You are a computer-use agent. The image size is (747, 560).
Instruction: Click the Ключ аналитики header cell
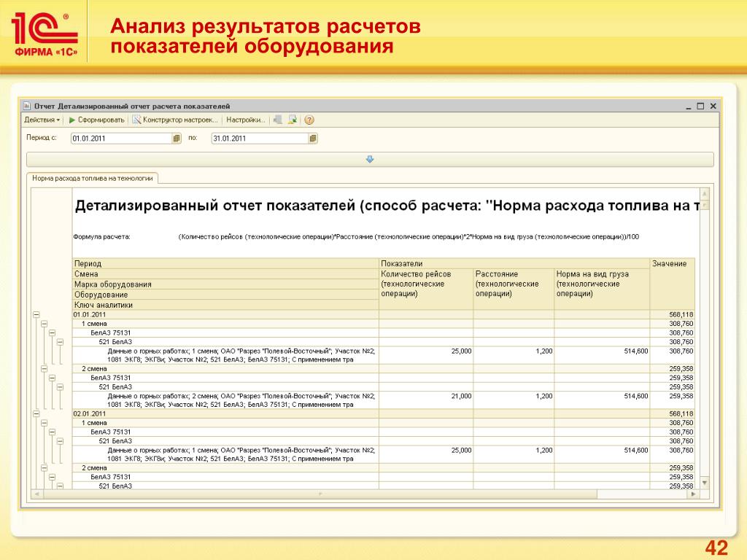[225, 305]
